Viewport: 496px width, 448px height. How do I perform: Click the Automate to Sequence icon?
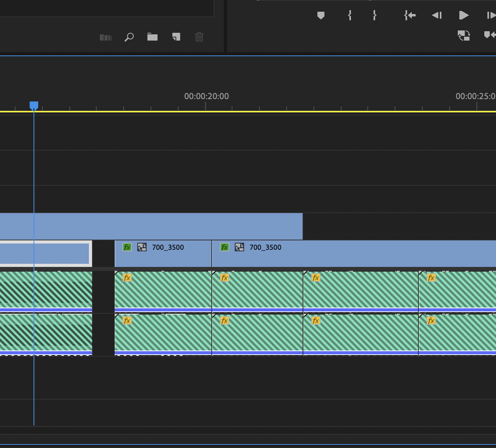(106, 37)
